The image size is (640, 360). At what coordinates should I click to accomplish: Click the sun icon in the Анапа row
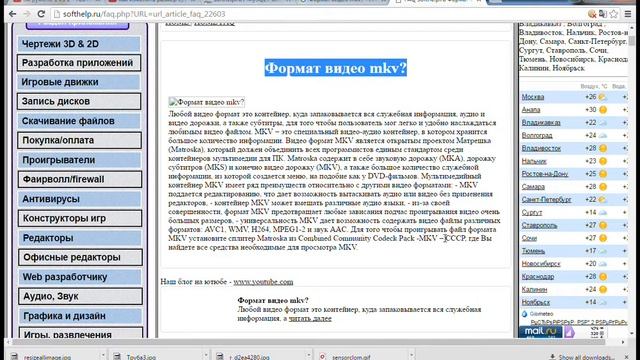coord(602,110)
